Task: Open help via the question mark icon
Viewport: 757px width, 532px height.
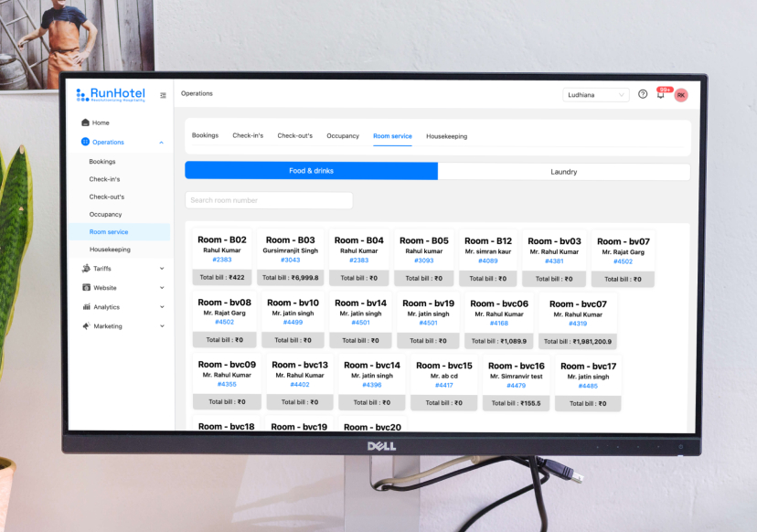Action: [x=643, y=94]
